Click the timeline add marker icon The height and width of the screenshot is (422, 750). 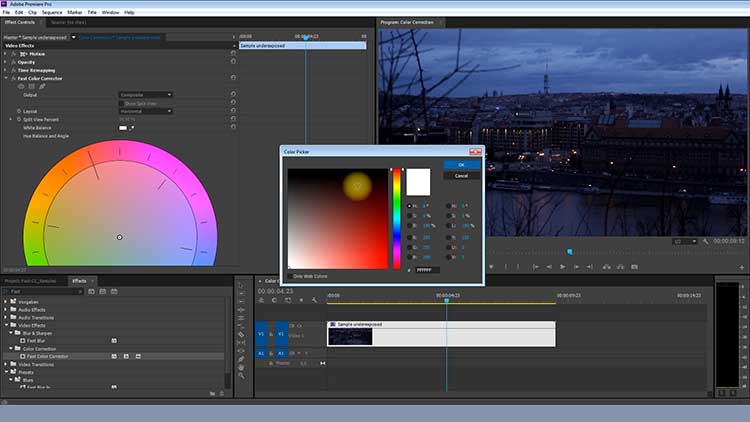pos(301,300)
